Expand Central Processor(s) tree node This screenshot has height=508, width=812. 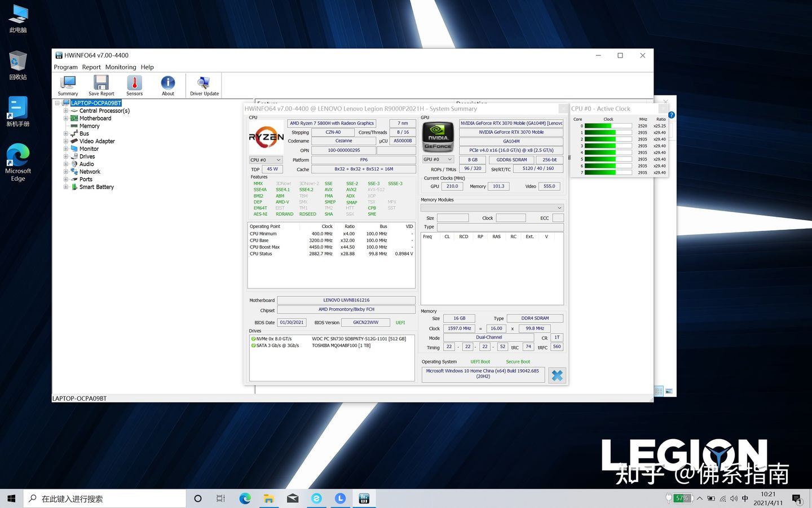(65, 111)
